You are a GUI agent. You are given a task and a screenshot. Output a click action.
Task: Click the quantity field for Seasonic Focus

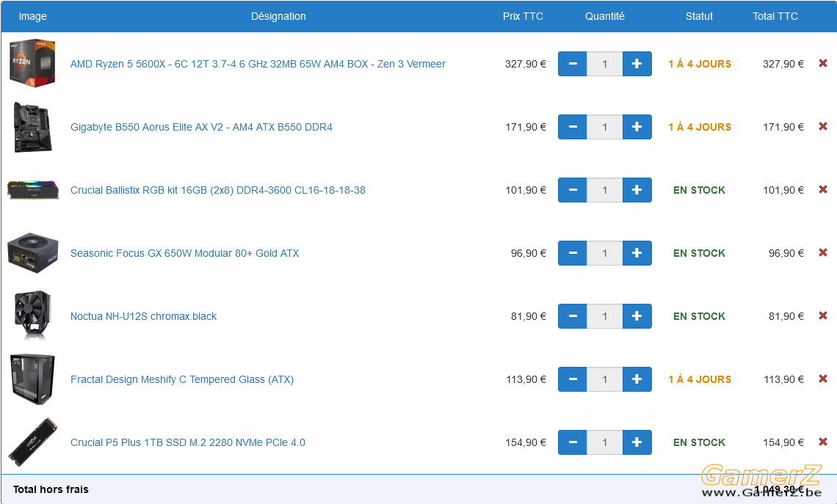click(x=605, y=253)
